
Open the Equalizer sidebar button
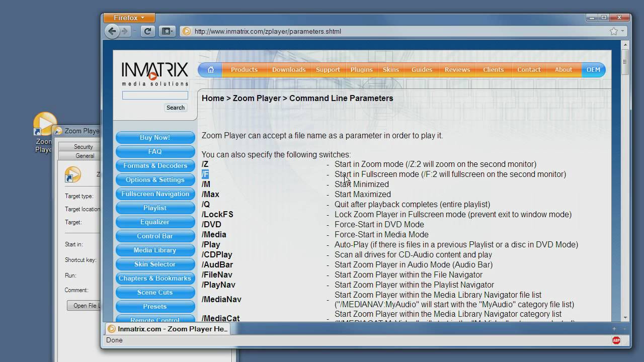155,222
